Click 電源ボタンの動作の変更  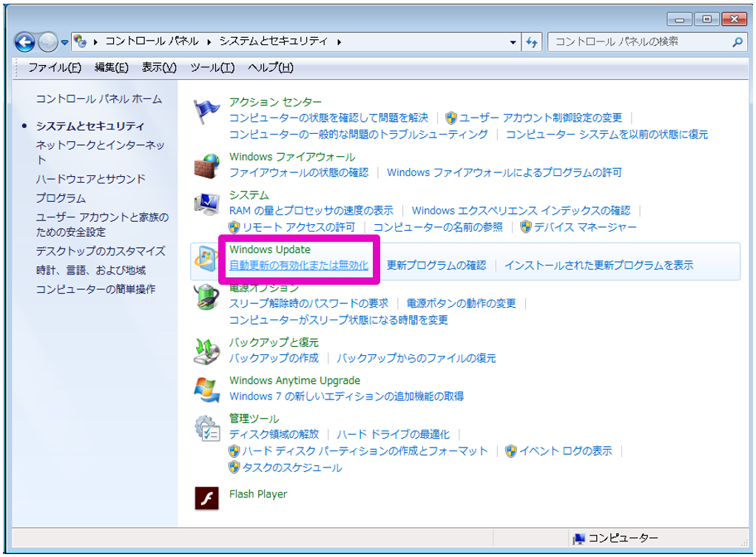461,303
